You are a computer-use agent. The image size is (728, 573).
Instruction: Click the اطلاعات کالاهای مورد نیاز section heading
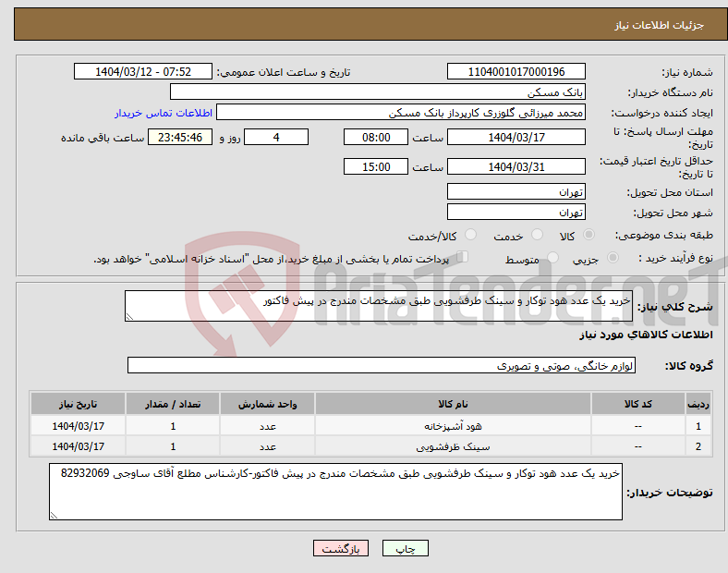pyautogui.click(x=646, y=335)
